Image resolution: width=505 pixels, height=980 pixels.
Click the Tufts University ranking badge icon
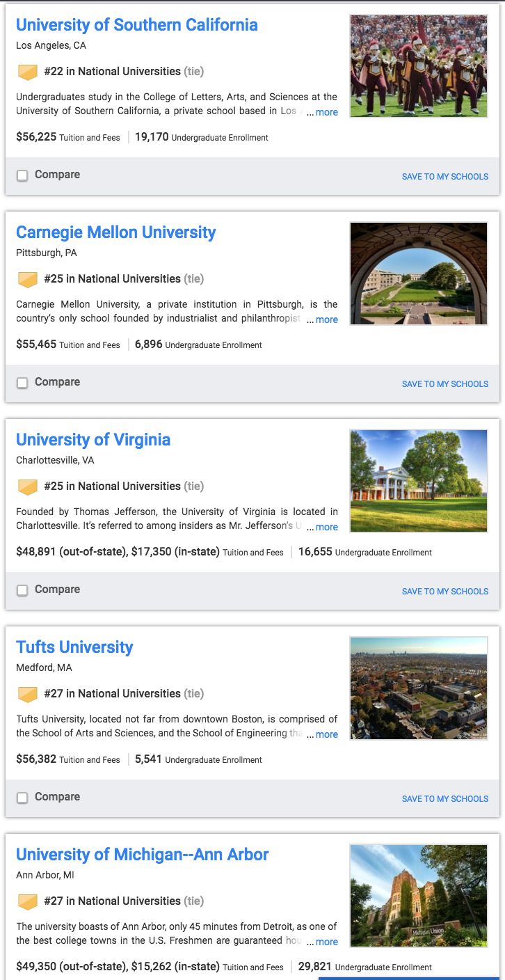[27, 694]
